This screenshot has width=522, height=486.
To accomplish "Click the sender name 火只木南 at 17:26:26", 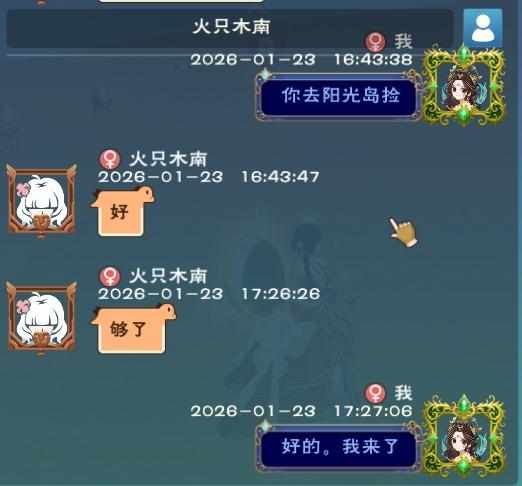I will coord(168,276).
